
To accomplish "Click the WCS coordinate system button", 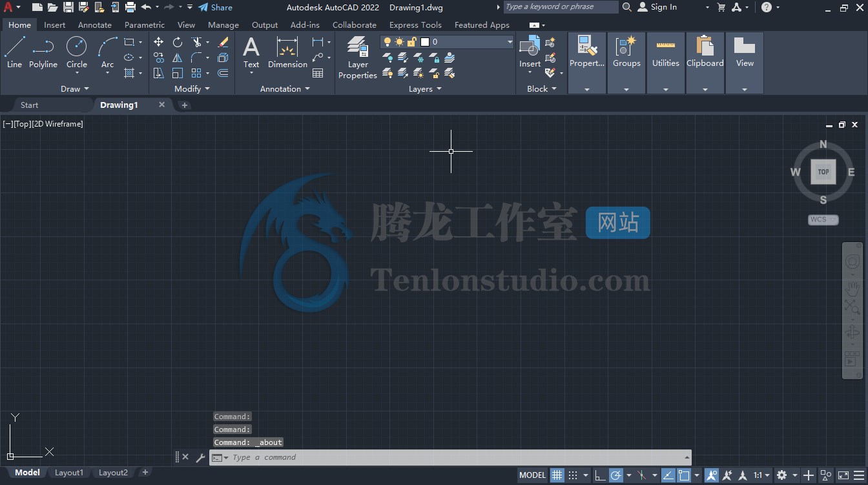I will point(823,220).
